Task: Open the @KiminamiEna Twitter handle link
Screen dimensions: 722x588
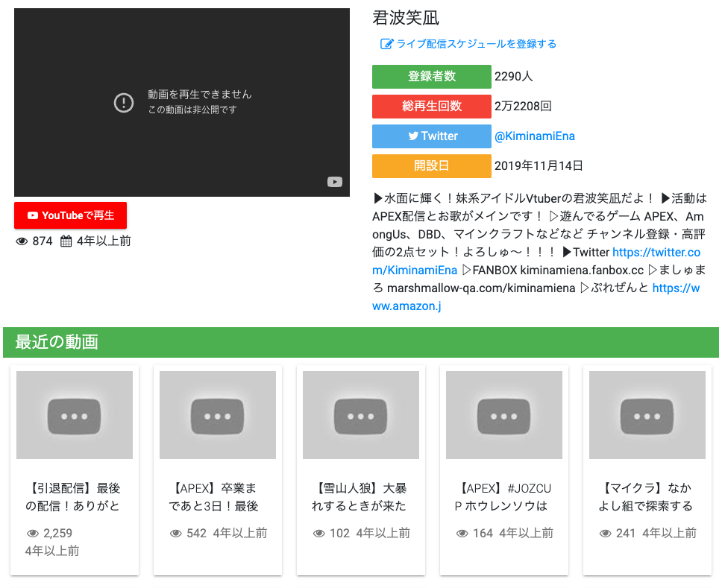Action: (x=534, y=136)
